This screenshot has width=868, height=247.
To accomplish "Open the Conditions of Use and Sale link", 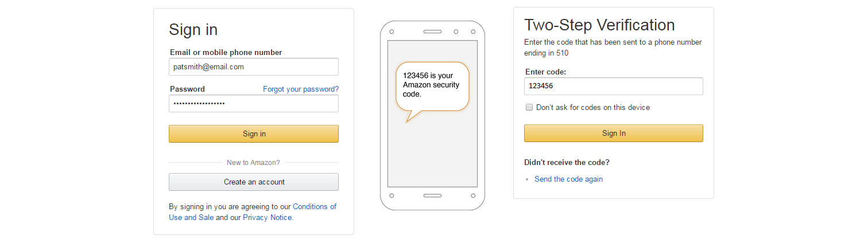I will click(314, 207).
